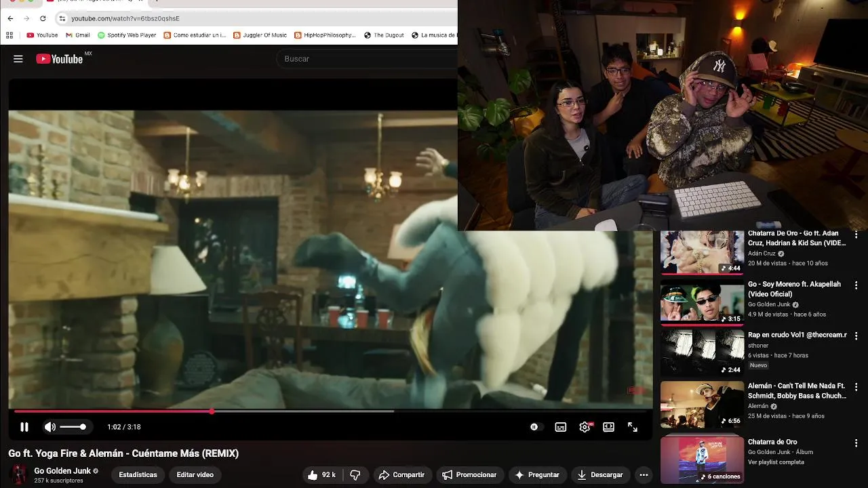Toggle subtitles with the captions icon
868x488 pixels.
click(561, 427)
